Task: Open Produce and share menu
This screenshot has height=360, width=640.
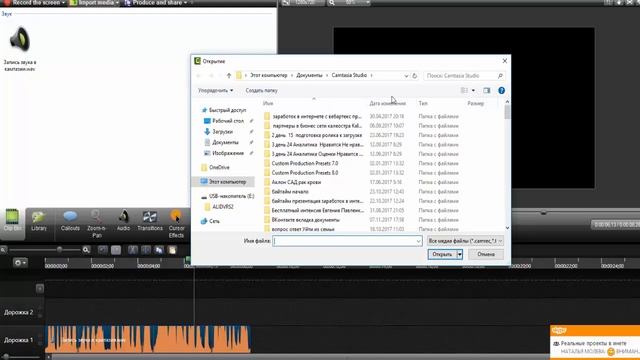Action: [x=156, y=3]
